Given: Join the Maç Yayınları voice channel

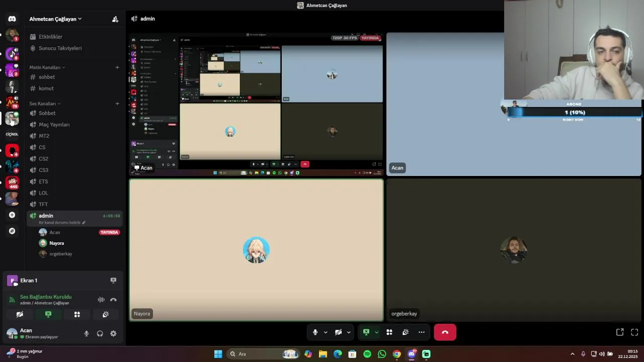Looking at the screenshot, I should (x=74, y=125).
